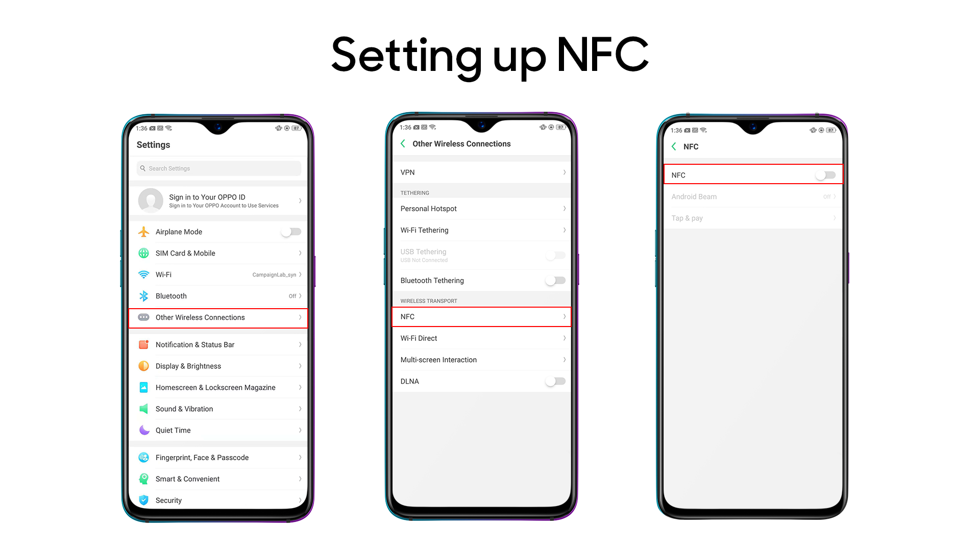Select the VPN menu item
The height and width of the screenshot is (551, 980).
coord(482,172)
